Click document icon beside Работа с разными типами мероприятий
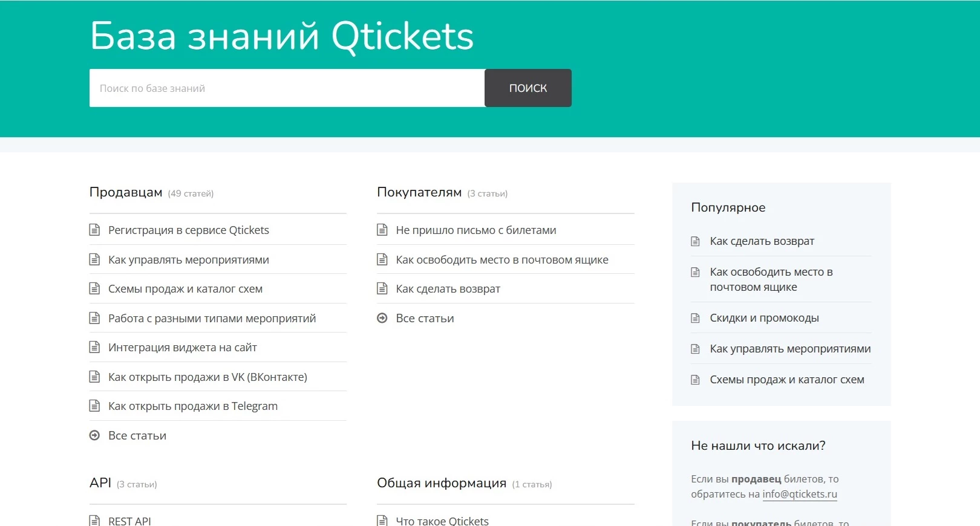This screenshot has height=526, width=980. point(94,318)
